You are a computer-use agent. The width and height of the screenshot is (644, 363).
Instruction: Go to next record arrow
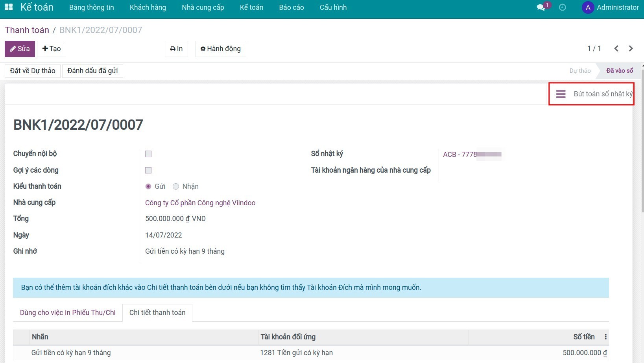631,48
